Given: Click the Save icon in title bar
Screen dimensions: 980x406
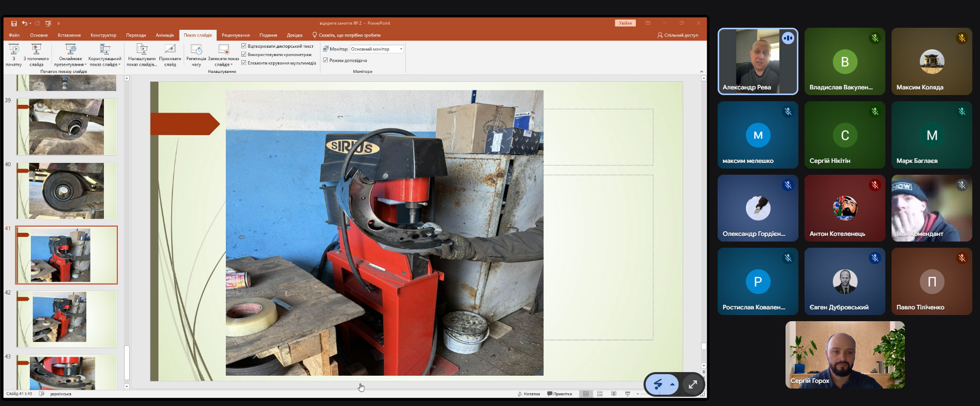Looking at the screenshot, I should (x=14, y=23).
